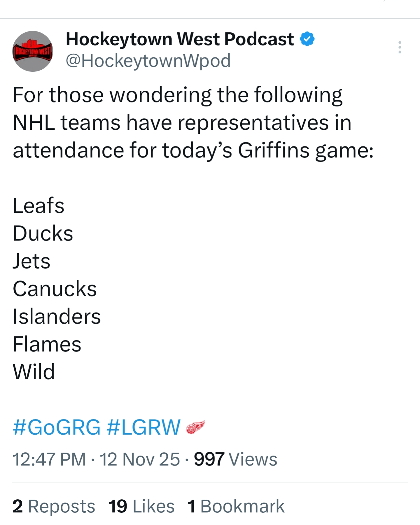This screenshot has height=525, width=420.
Task: Click the Ducks line in the tweet
Action: (43, 233)
